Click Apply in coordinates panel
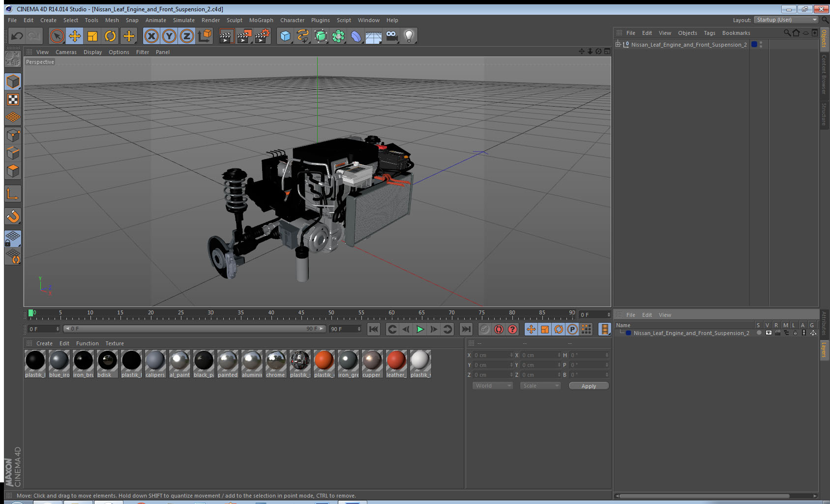830x504 pixels. point(589,386)
